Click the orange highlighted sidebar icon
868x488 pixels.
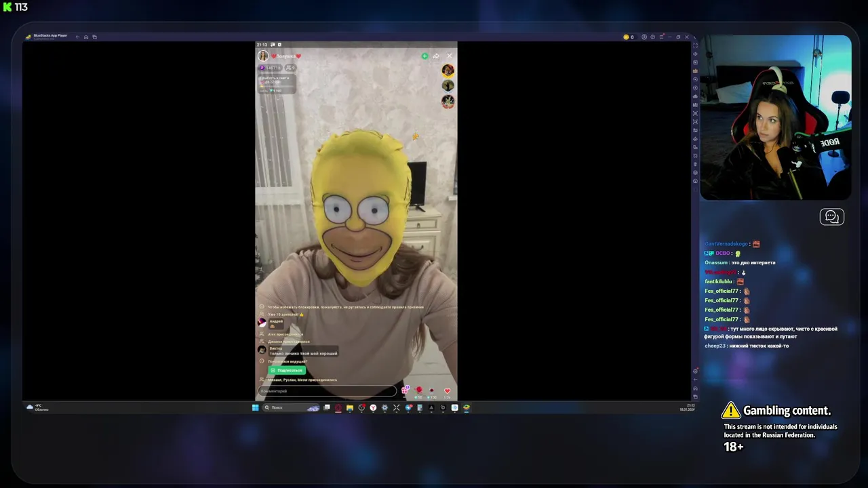point(695,70)
